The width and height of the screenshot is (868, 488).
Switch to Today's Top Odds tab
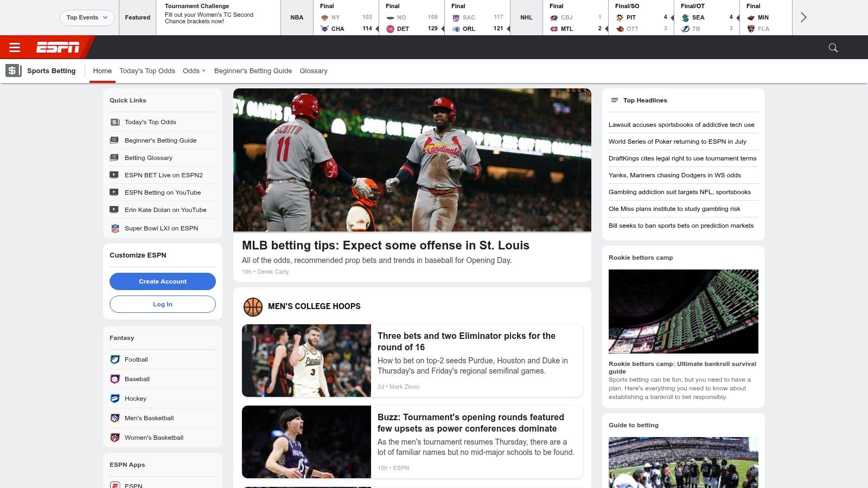pos(147,71)
